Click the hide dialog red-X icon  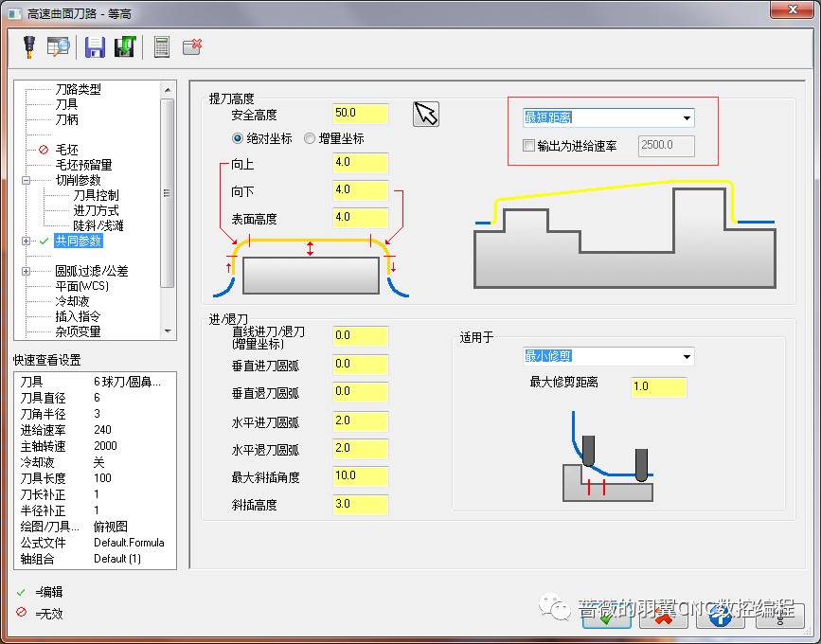[x=192, y=47]
